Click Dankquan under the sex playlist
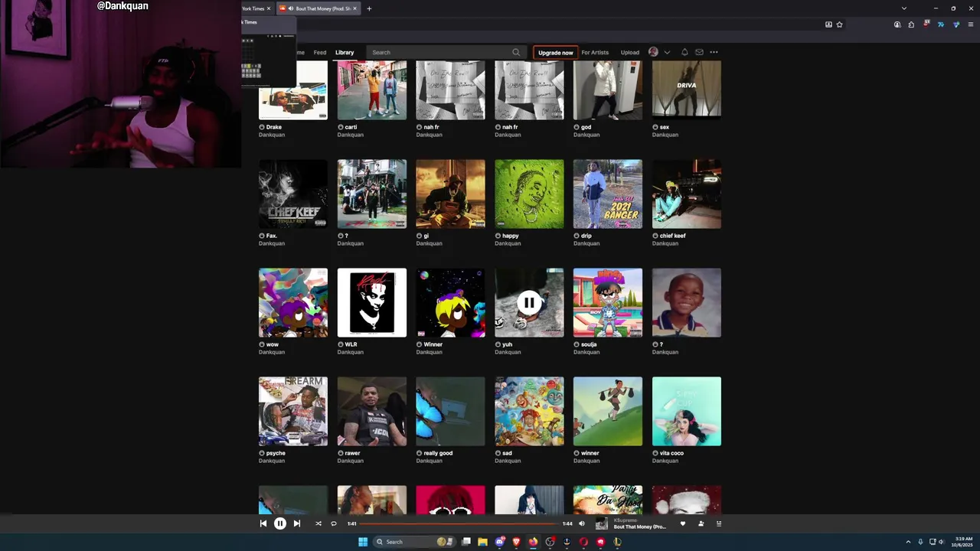 point(665,135)
